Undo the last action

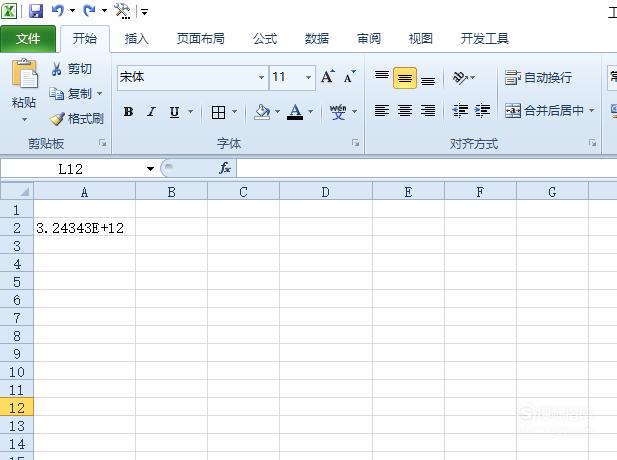tap(57, 11)
